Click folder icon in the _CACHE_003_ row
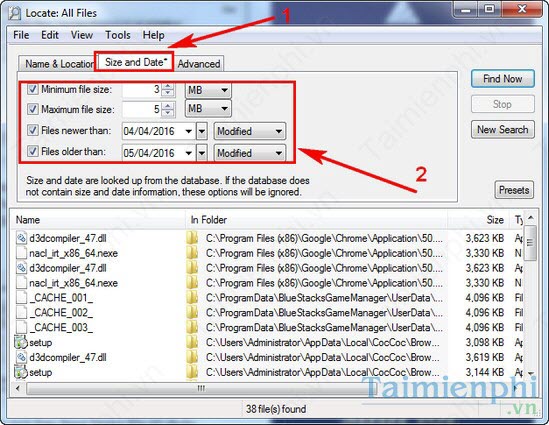The image size is (549, 425). (192, 327)
